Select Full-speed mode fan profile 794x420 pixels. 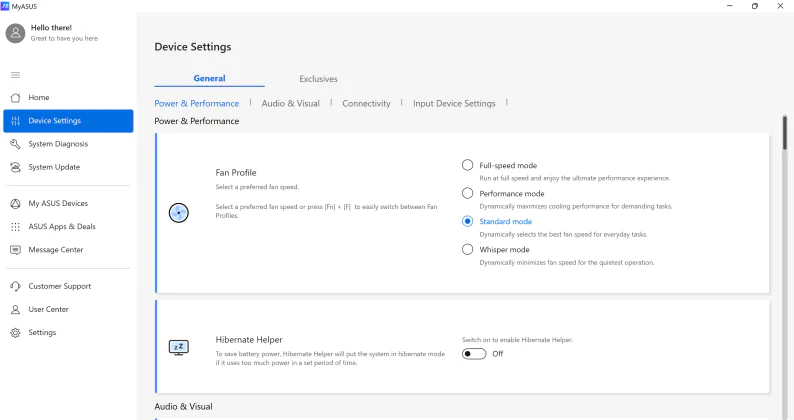[x=467, y=165]
